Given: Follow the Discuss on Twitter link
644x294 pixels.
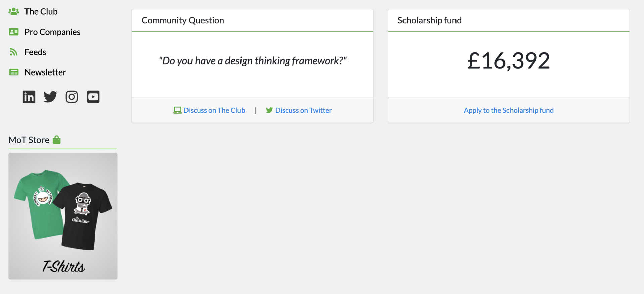Looking at the screenshot, I should point(304,110).
